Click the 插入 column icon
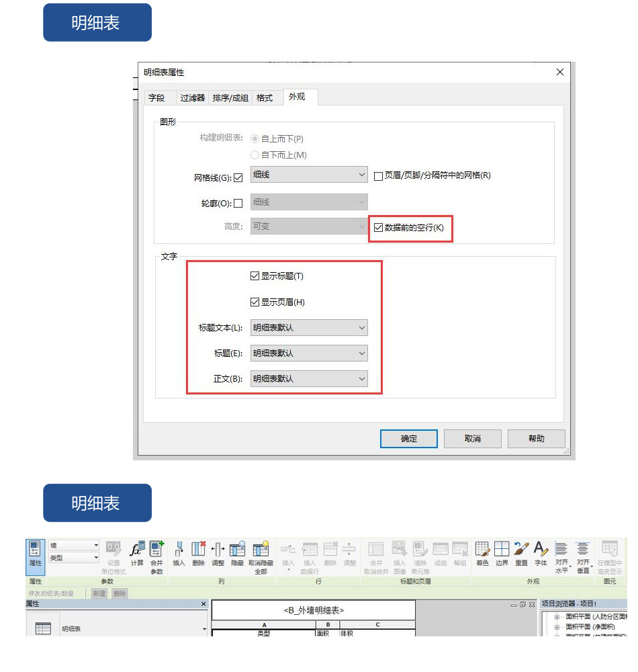The height and width of the screenshot is (672, 638). (x=179, y=552)
